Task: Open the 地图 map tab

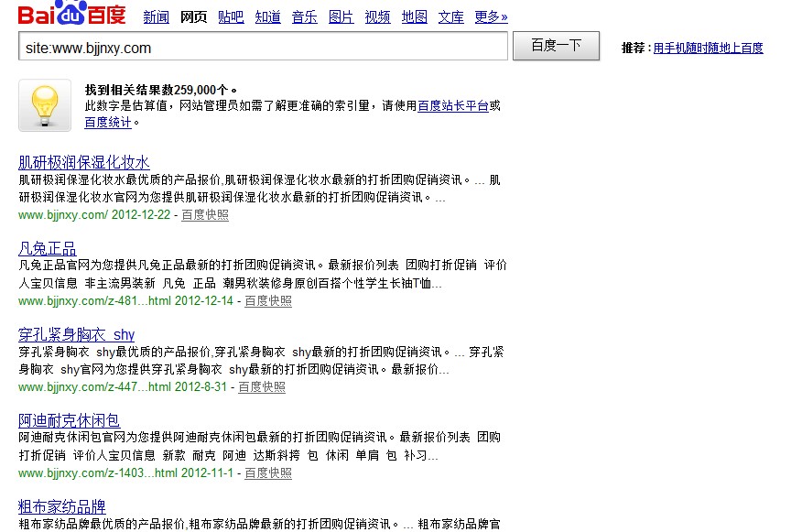Action: pos(414,16)
